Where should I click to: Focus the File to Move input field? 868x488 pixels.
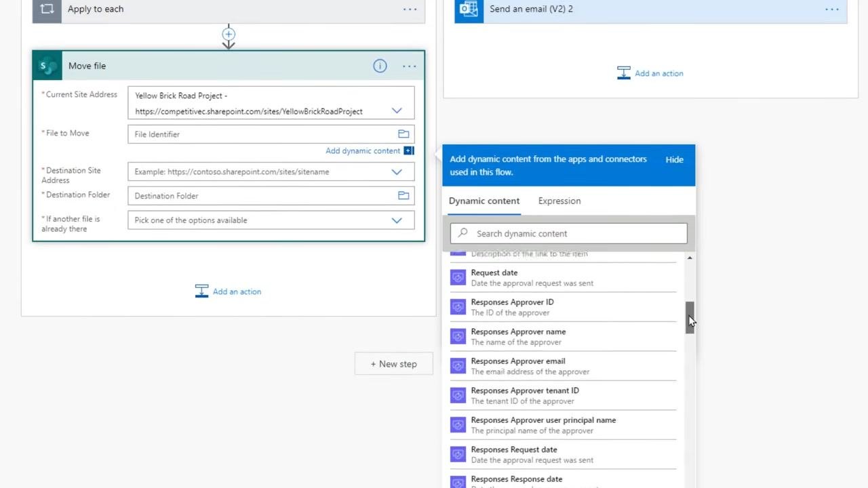pos(262,134)
